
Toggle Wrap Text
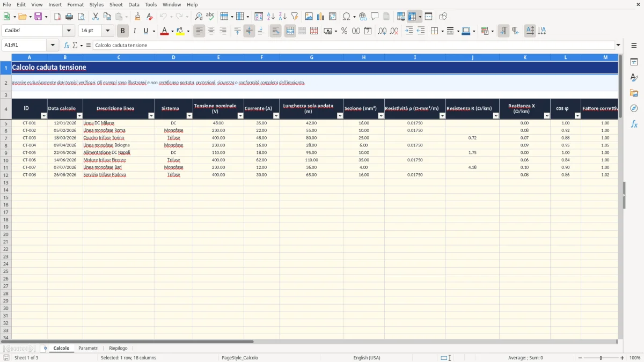(x=275, y=31)
